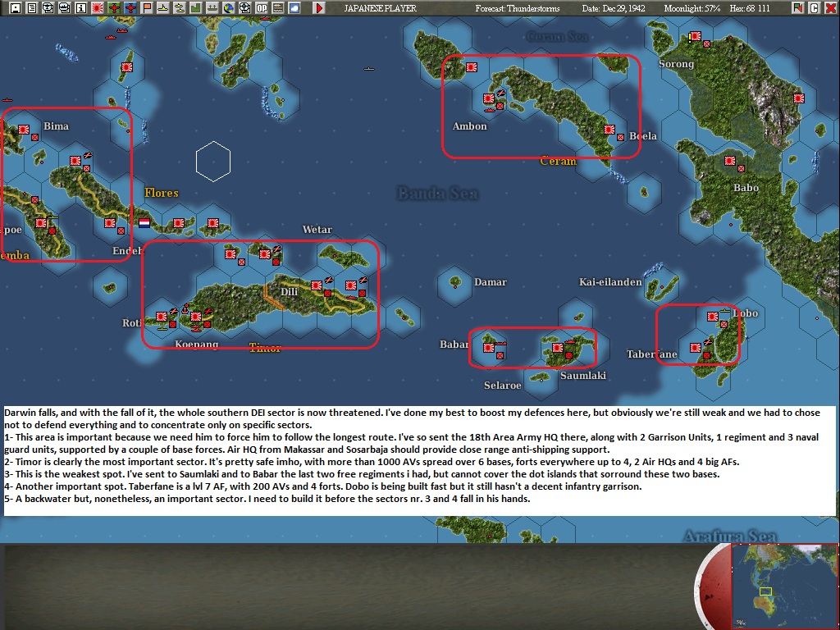Click the ship silhouette in the central sea

pos(368,69)
